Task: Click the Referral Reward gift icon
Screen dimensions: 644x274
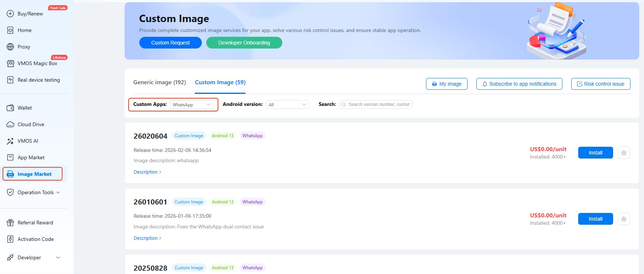Action: click(10, 223)
